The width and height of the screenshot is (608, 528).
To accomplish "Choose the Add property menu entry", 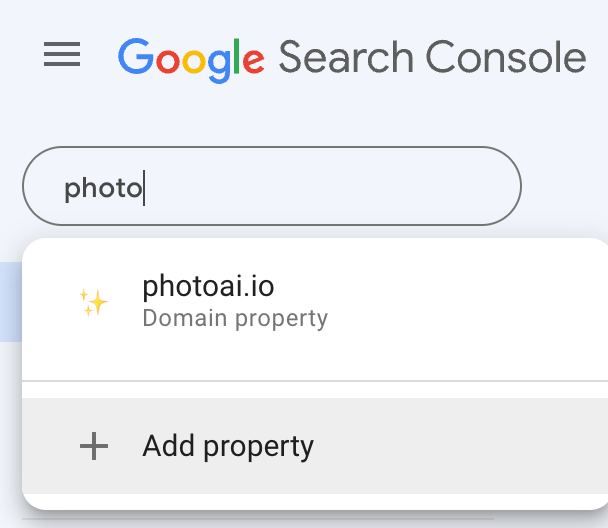I will pos(300,446).
